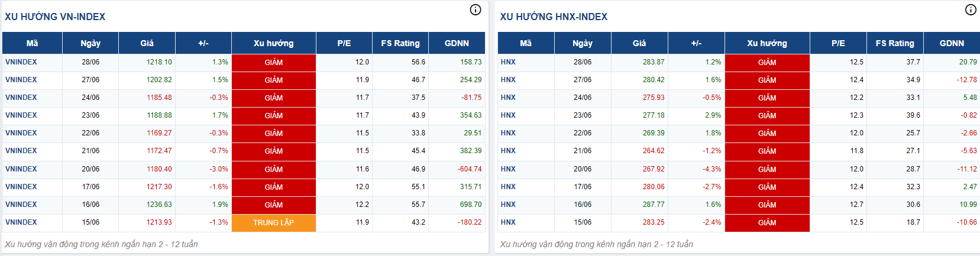Click red GIẢM cell for VNINDEX 28/06
The image size is (980, 256).
273,63
